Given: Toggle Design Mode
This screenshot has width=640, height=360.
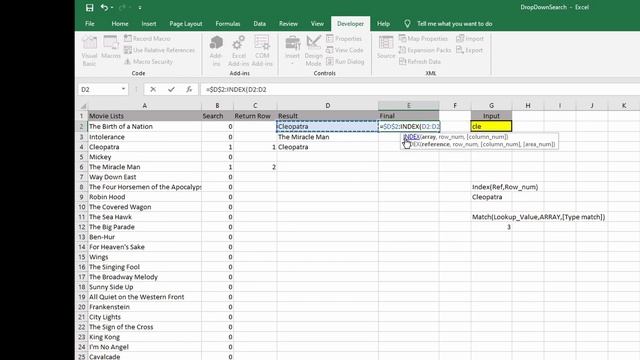Looking at the screenshot, I should point(313,51).
